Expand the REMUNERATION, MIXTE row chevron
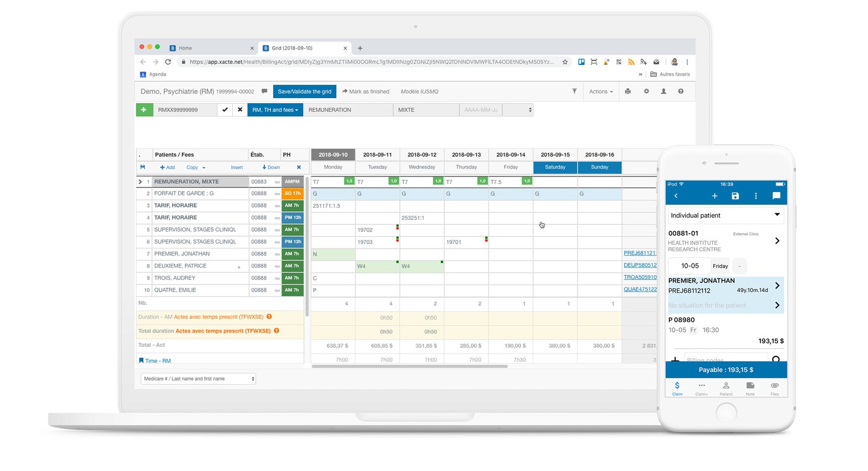Viewport: 868px width, 471px height. (139, 181)
